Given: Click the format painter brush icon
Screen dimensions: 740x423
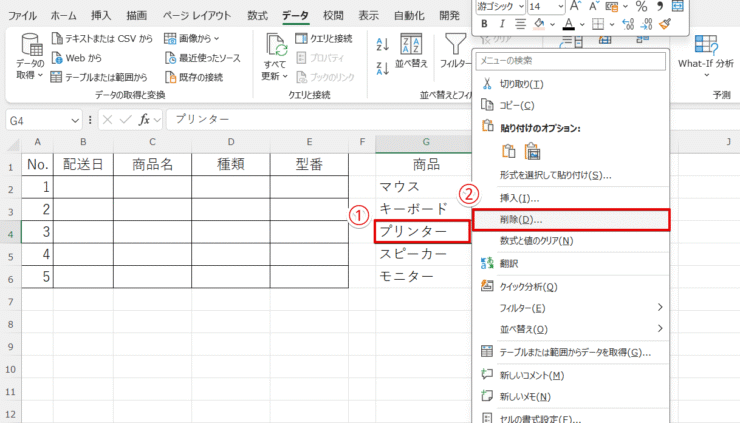Looking at the screenshot, I should 665,24.
